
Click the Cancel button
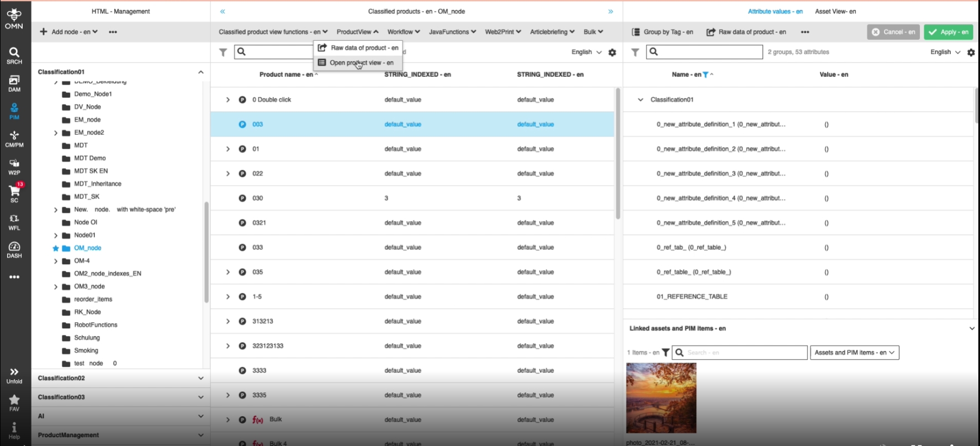tap(893, 32)
